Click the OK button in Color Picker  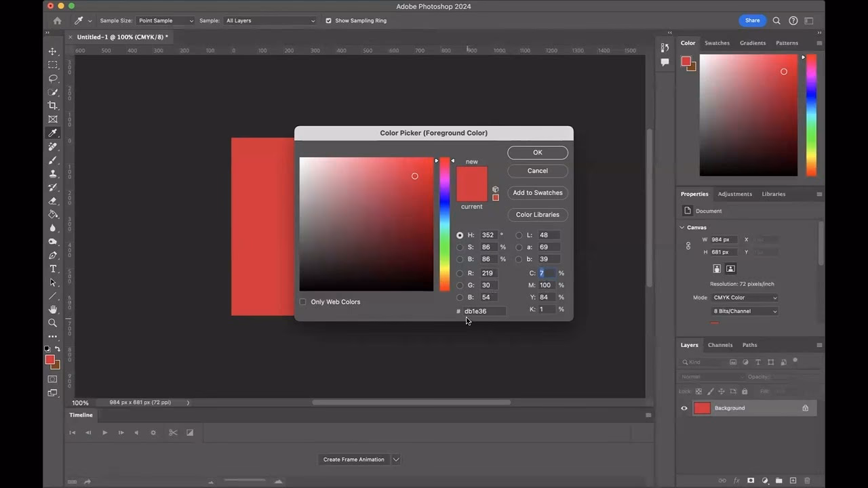click(x=537, y=152)
